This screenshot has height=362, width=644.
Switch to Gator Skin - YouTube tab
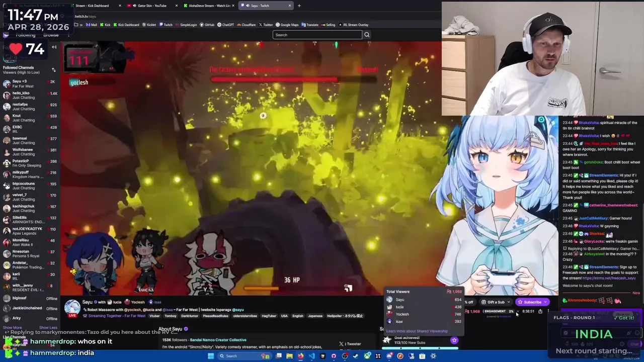(x=151, y=6)
